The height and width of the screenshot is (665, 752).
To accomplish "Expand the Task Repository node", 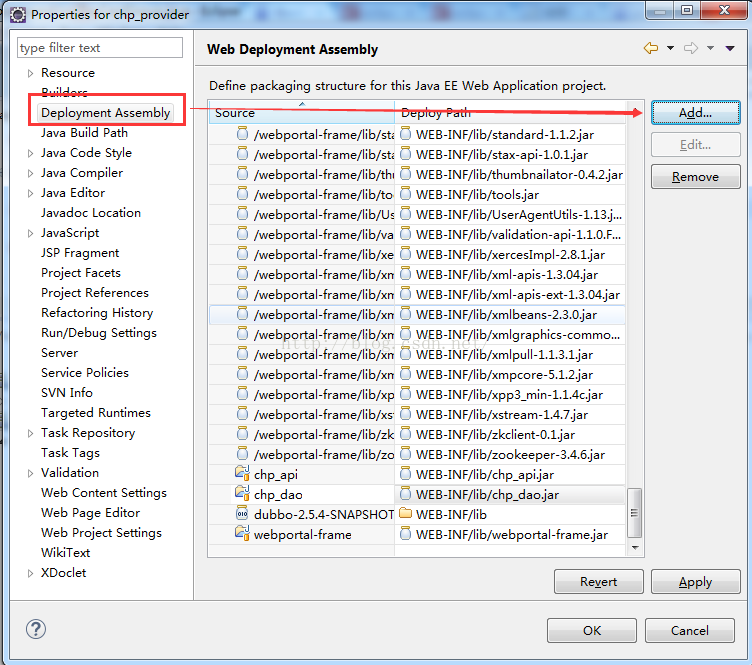I will point(30,433).
